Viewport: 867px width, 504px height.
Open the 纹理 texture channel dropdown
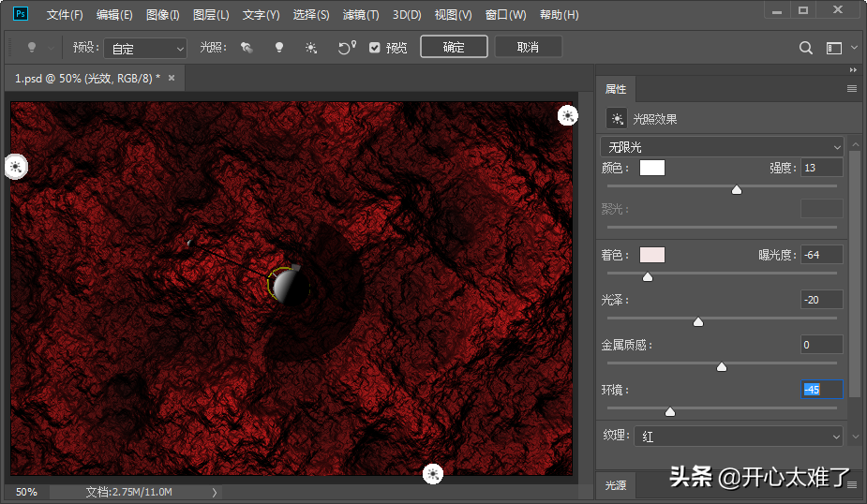[x=739, y=437]
